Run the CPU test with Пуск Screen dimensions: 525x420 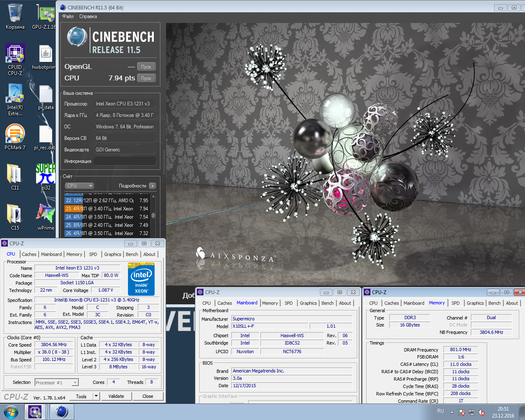(x=146, y=78)
